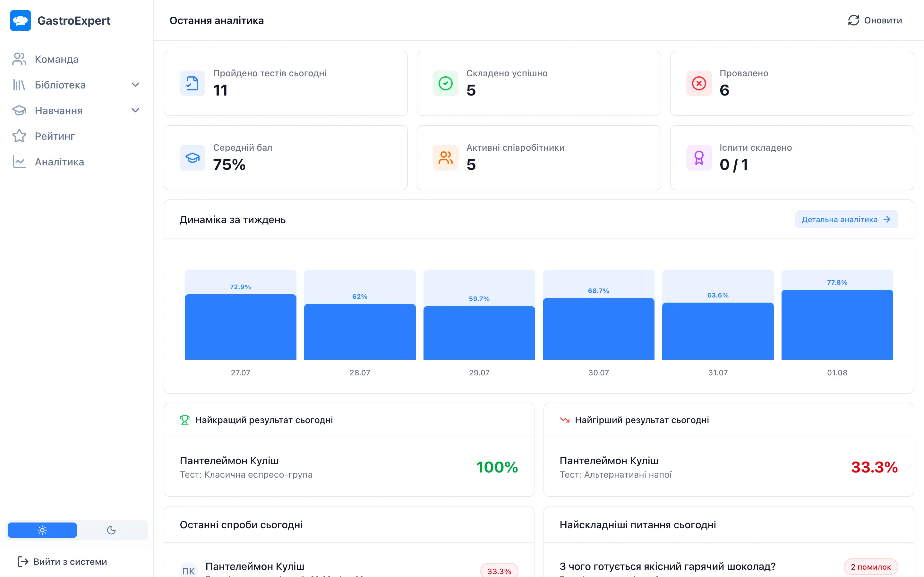
Task: Click the green checkmark successful icon
Action: click(446, 83)
